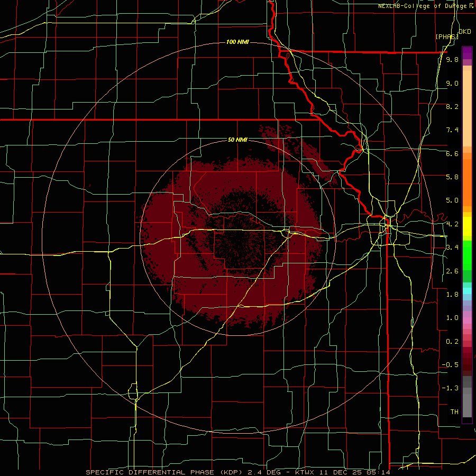Click the 7.4 color scale value
Viewport: 476px width, 476px height.
(452, 130)
